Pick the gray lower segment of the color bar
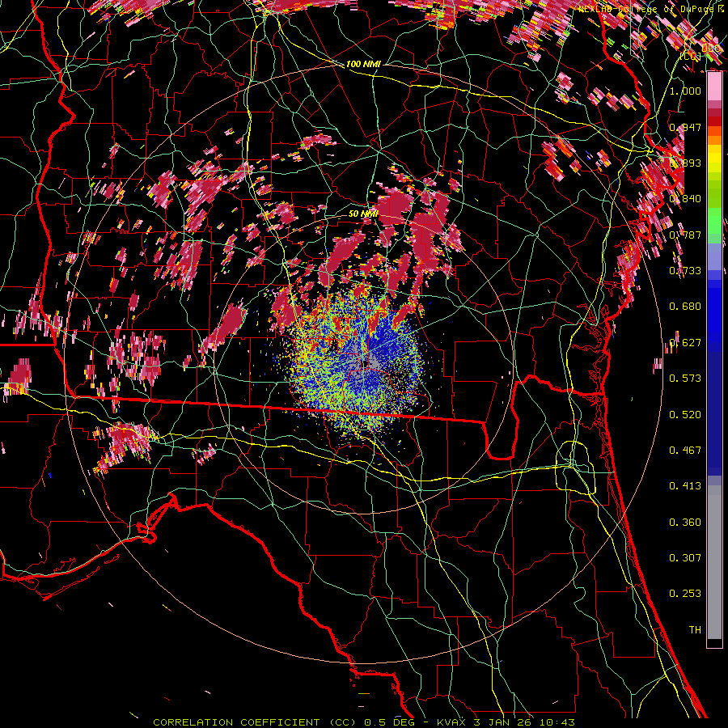The width and height of the screenshot is (728, 728). pyautogui.click(x=714, y=562)
